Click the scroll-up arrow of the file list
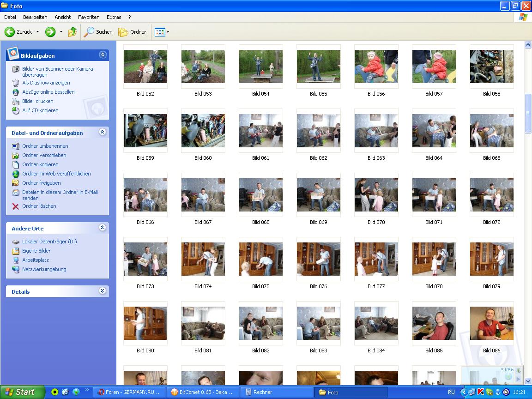This screenshot has width=532, height=399. point(528,44)
